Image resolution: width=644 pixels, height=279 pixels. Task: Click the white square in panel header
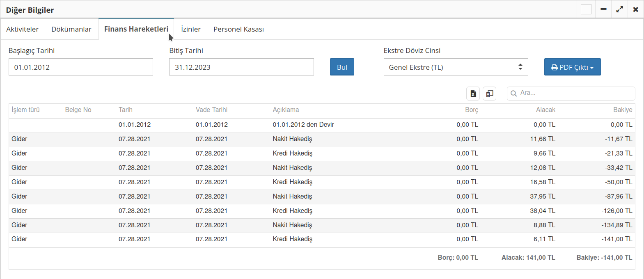pyautogui.click(x=586, y=9)
